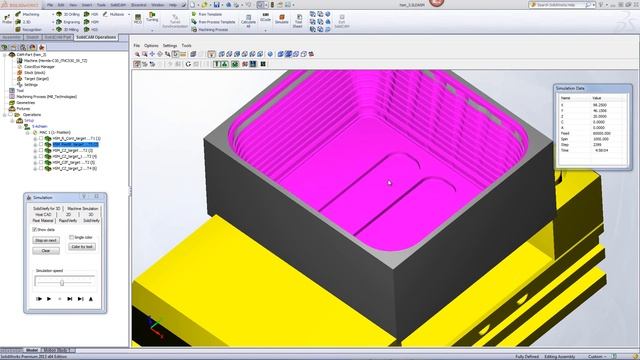This screenshot has height=360, width=640.
Task: Open the File menu in the simulation window
Action: tap(137, 46)
